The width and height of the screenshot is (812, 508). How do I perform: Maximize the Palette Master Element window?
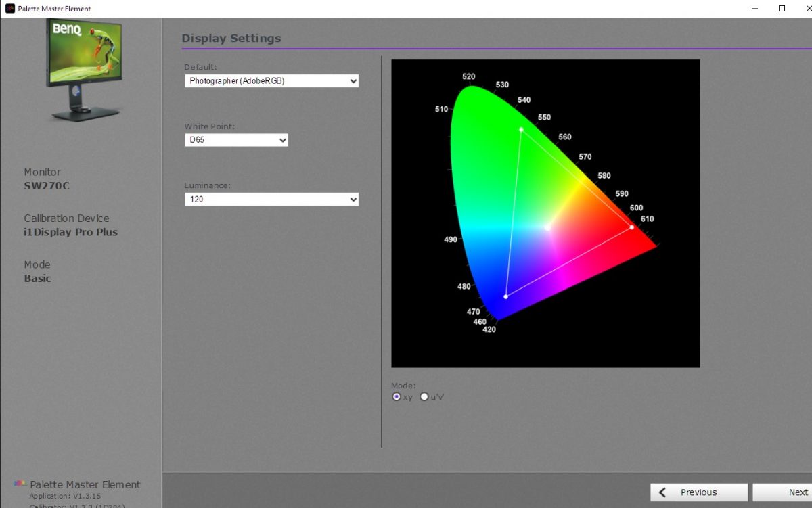tap(782, 9)
